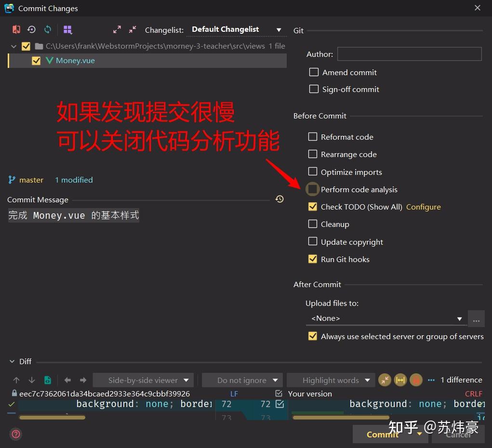Toggle Perform code analysis checkbox

pos(313,189)
